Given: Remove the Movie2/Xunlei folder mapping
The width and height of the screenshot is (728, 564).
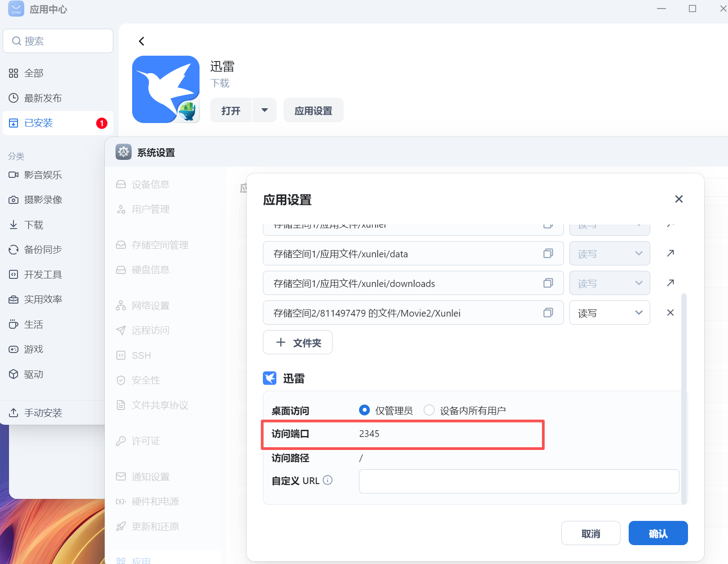Looking at the screenshot, I should (670, 313).
